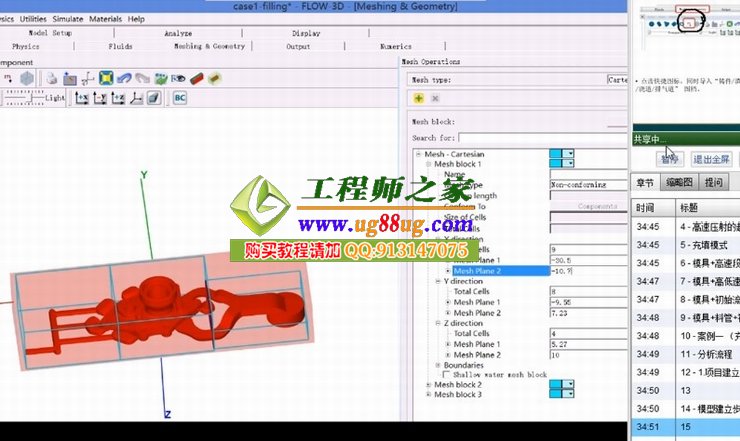
Task: Click Z direction Mesh Plane 1 value 5.27
Action: [x=588, y=344]
